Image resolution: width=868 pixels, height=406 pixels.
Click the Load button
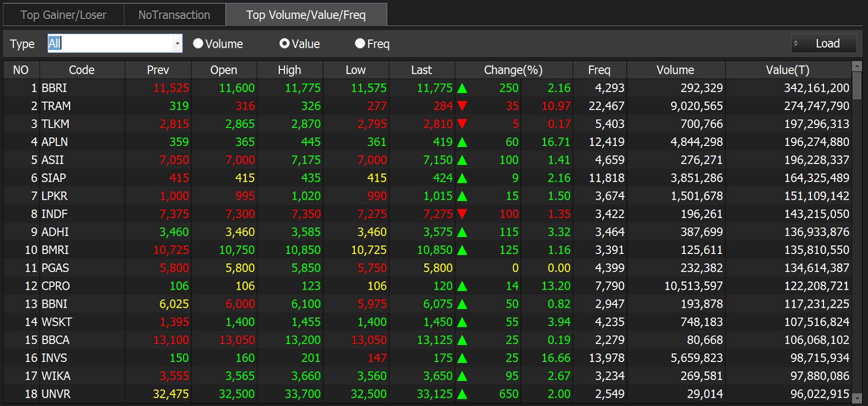point(824,43)
